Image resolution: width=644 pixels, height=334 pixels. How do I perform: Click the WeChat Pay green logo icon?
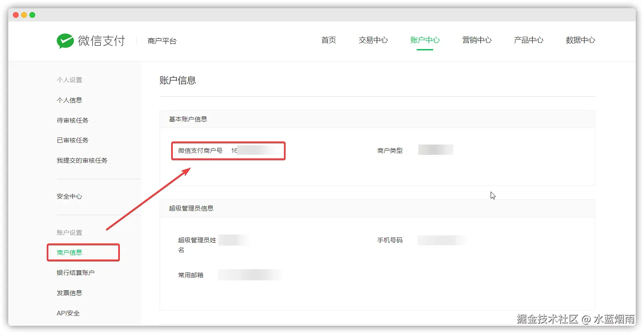click(65, 41)
